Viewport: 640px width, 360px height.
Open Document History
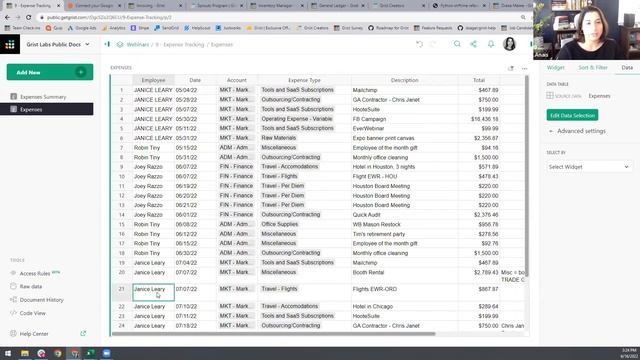tap(41, 300)
